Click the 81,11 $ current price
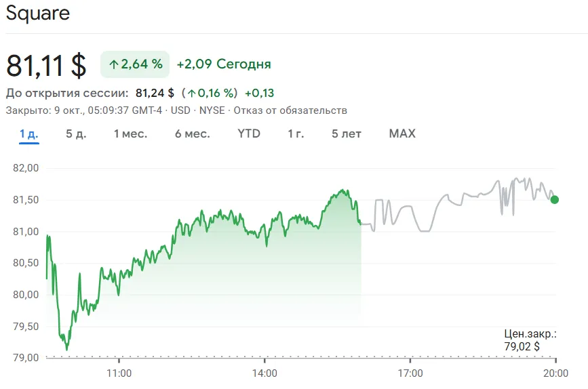 coord(46,66)
